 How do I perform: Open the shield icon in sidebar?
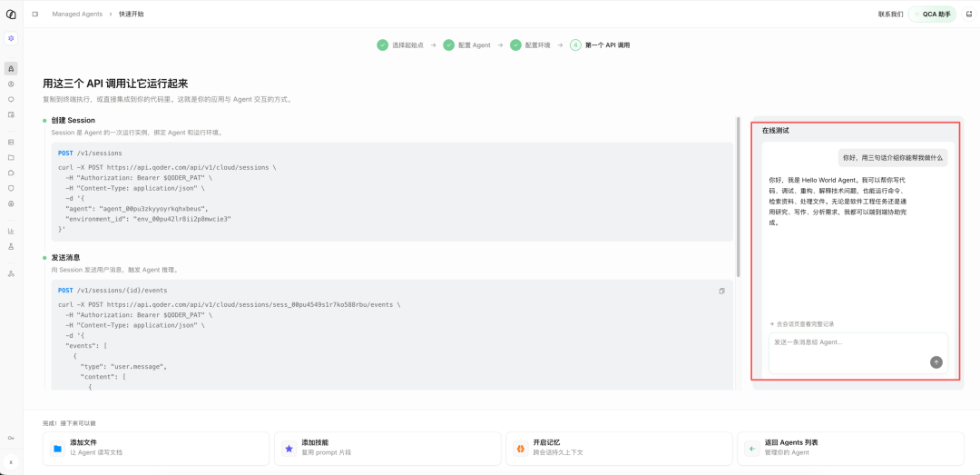(11, 188)
